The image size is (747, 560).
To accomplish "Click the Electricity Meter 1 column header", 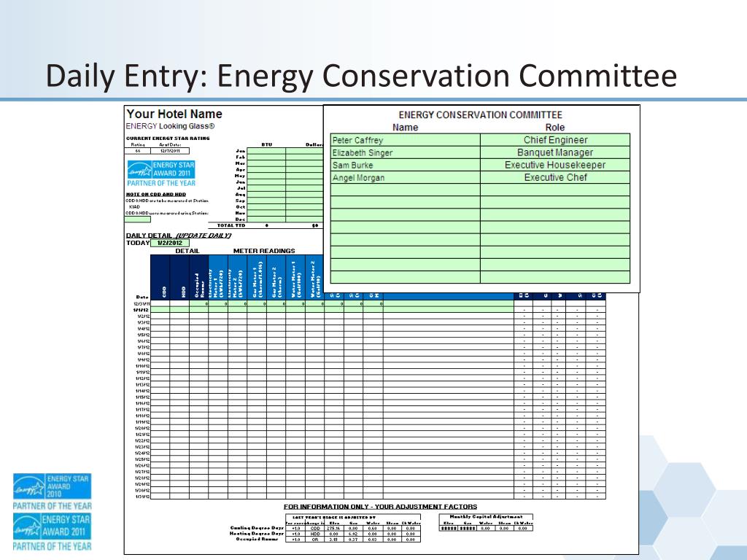I will coord(218,277).
